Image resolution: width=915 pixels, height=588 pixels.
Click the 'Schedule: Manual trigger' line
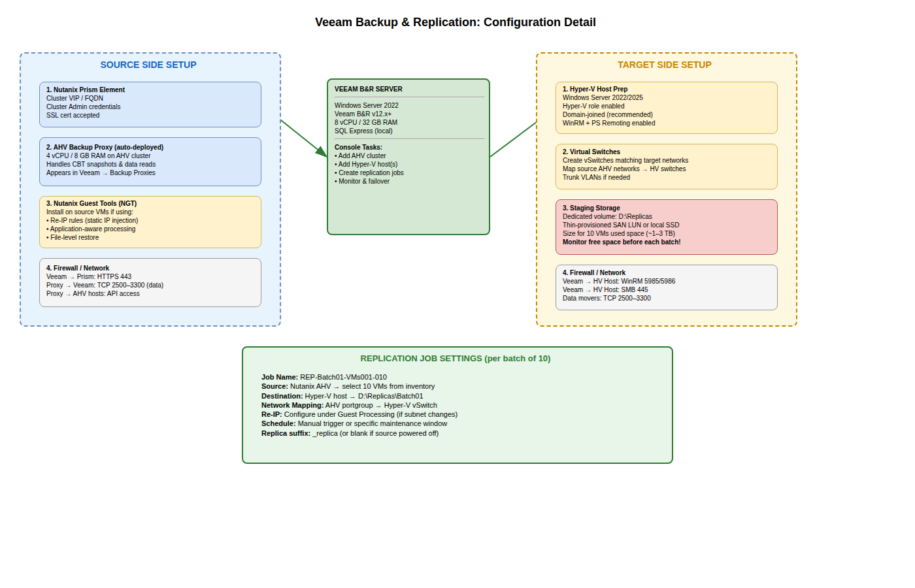pos(354,423)
